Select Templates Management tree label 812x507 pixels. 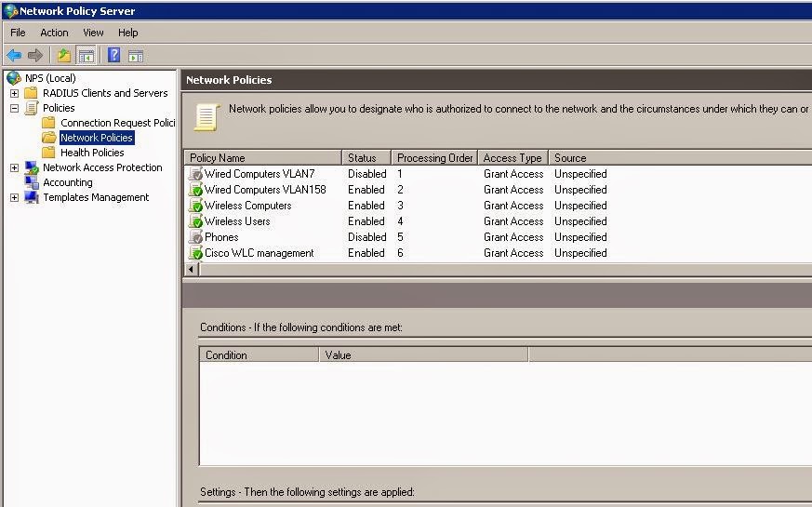click(x=96, y=197)
